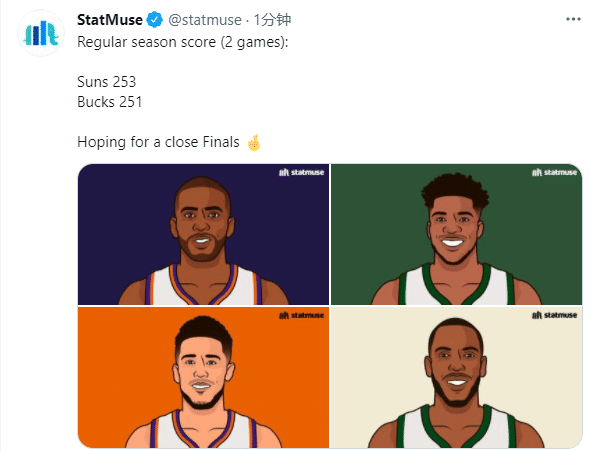This screenshot has height=451, width=590.
Task: Click the crossed fingers emoji
Action: 254,143
